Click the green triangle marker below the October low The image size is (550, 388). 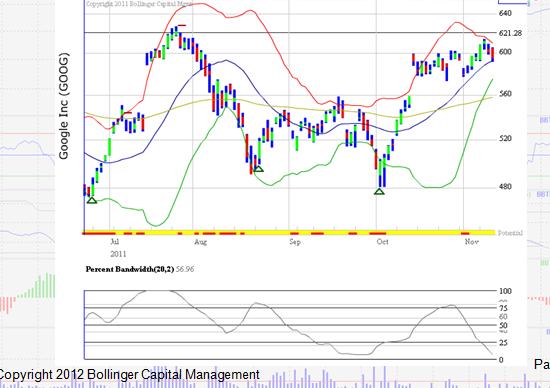[x=379, y=192]
